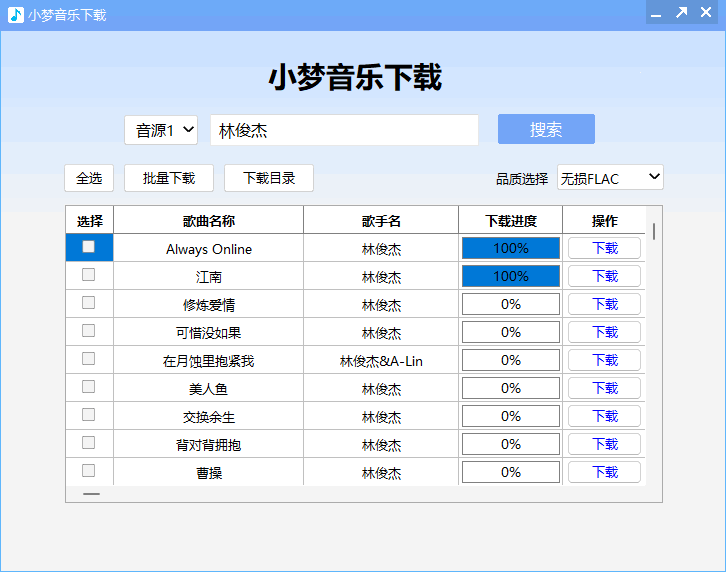Viewport: 726px width, 572px height.
Task: Open the 下载目录 download folder
Action: coord(269,178)
